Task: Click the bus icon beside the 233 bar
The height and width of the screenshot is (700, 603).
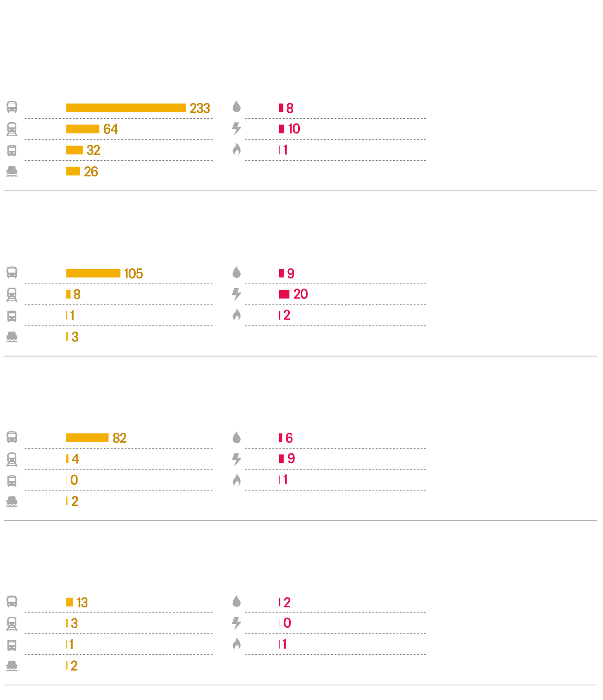Action: (12, 107)
